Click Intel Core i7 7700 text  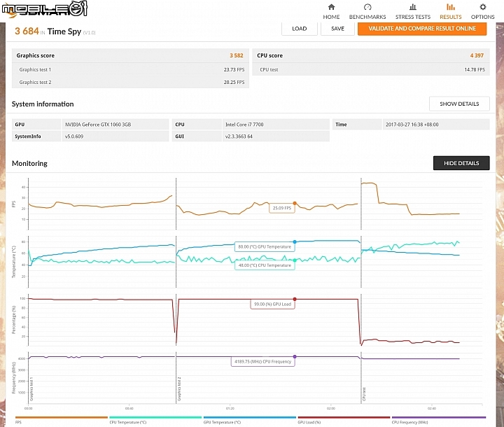pos(244,125)
